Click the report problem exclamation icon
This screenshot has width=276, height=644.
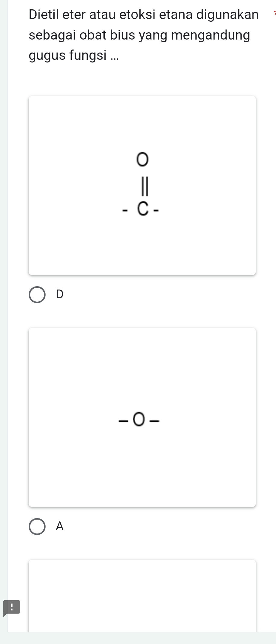[11, 607]
